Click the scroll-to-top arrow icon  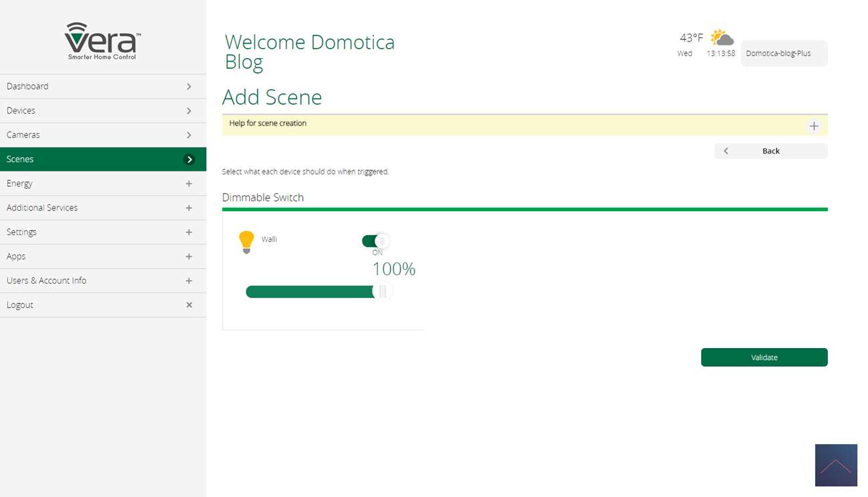coord(835,465)
